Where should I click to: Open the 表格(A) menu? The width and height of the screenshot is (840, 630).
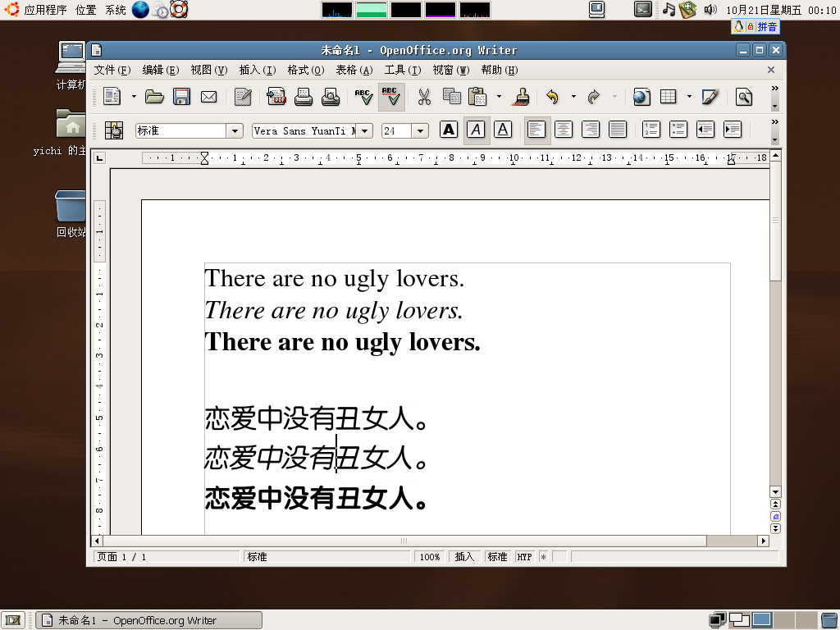click(x=354, y=71)
